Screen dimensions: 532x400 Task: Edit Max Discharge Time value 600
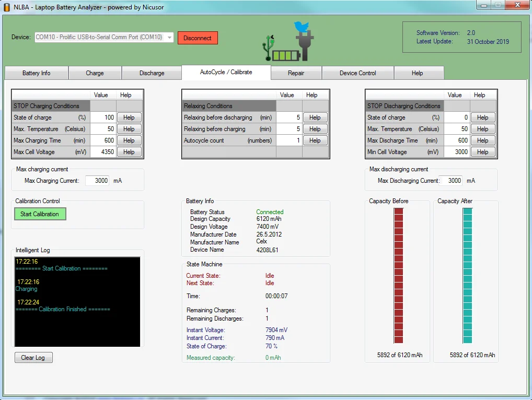point(457,140)
